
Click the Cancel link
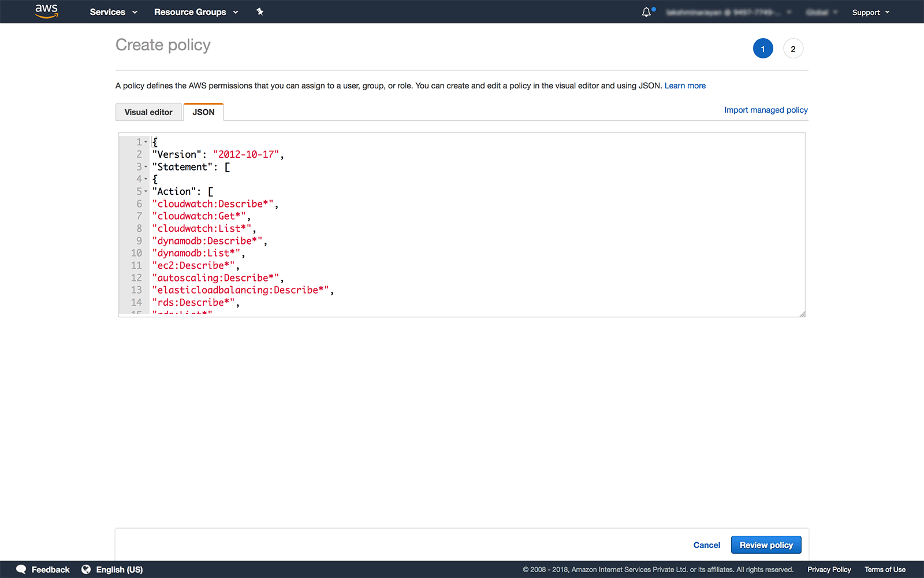point(706,545)
